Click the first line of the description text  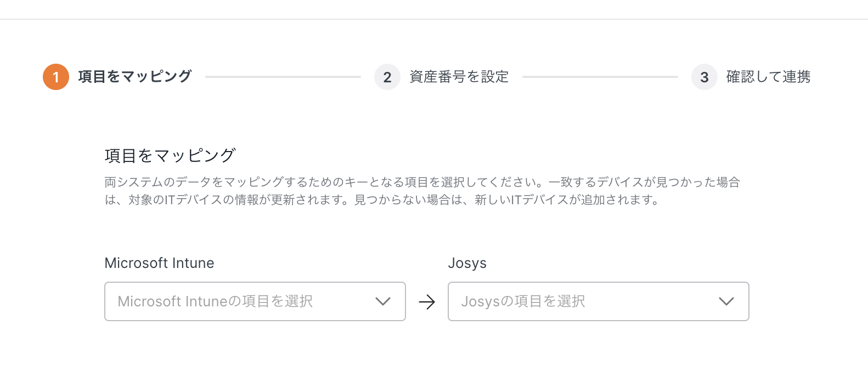tap(422, 182)
